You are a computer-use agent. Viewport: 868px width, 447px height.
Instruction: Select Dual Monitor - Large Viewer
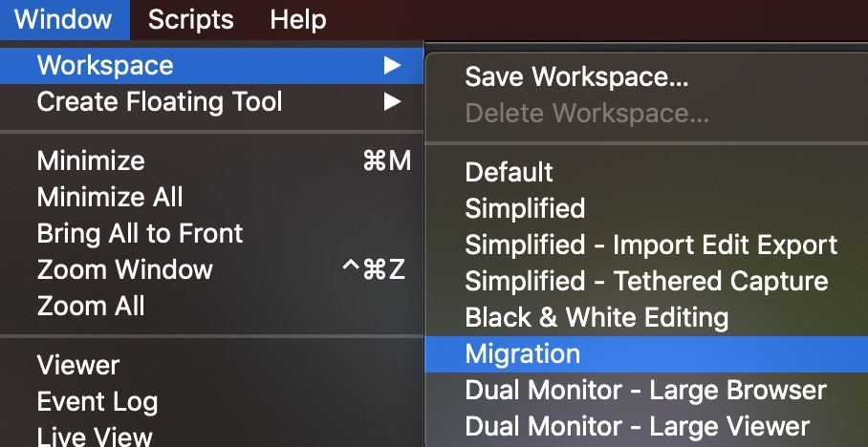pos(637,426)
